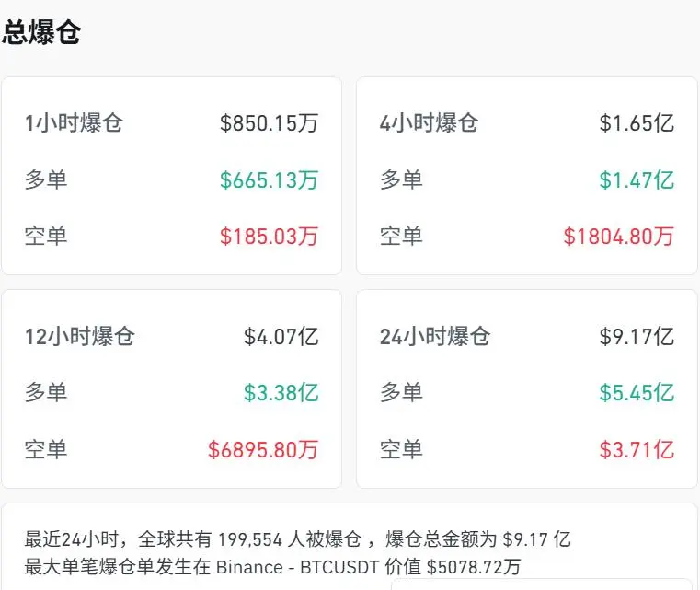This screenshot has width=700, height=590.
Task: Click the red $6895.80万 short value
Action: pos(263,449)
